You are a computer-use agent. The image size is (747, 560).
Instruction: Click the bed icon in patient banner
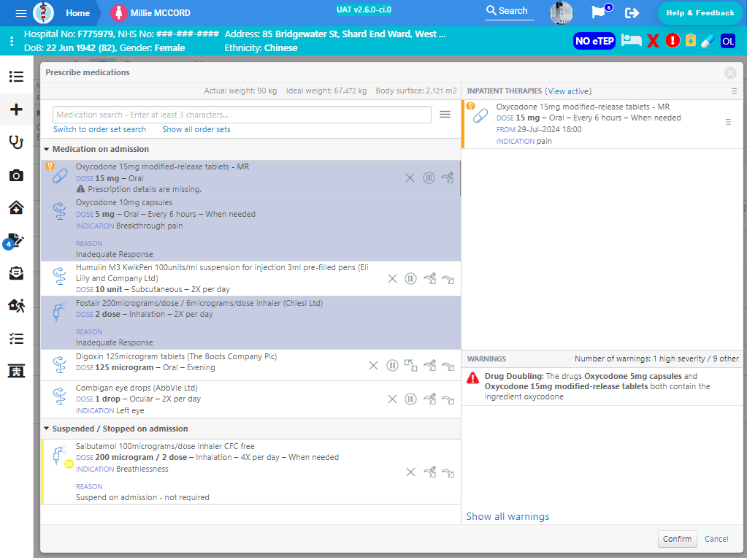coord(631,40)
